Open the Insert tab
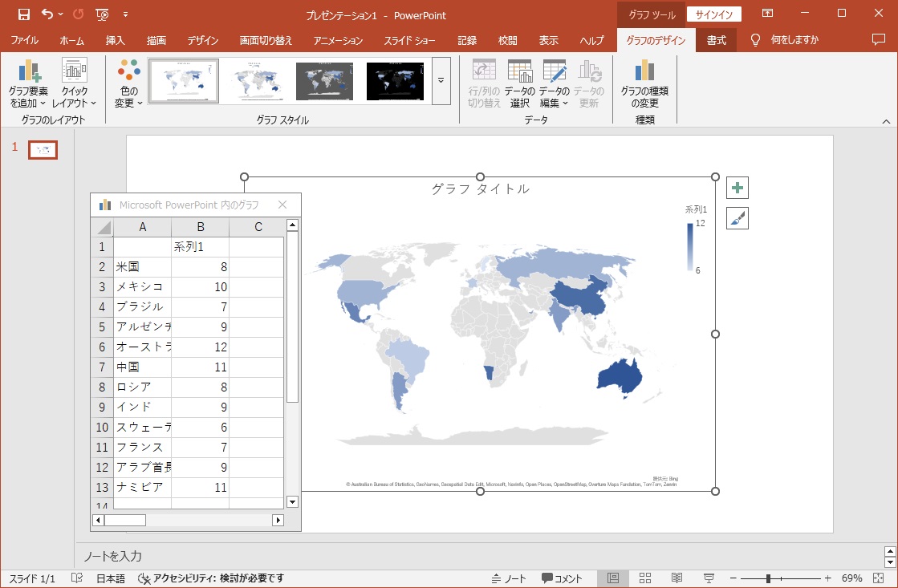 116,40
